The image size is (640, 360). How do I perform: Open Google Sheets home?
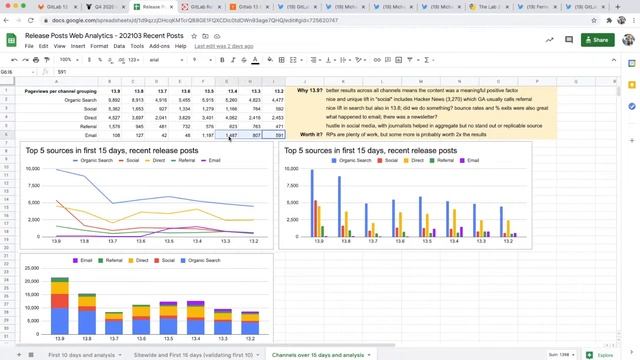click(11, 40)
